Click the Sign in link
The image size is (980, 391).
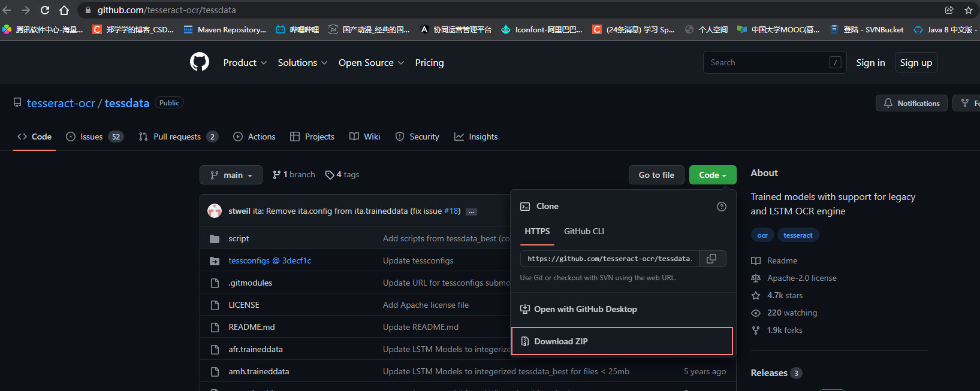pyautogui.click(x=870, y=62)
